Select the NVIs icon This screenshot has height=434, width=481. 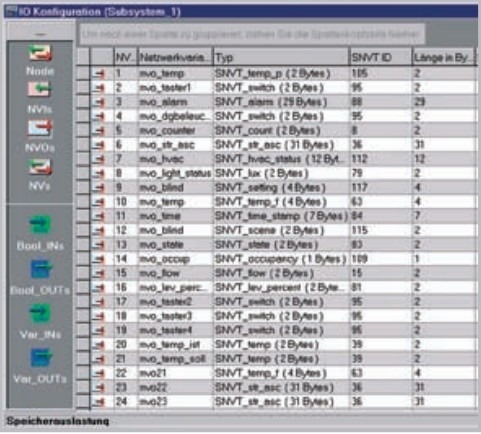tap(40, 89)
